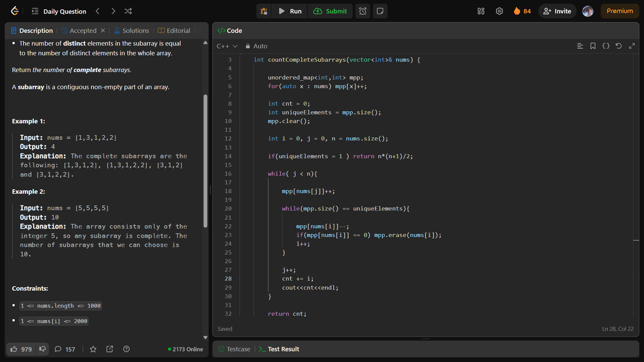This screenshot has width=644, height=362.
Task: Click the debugger bug icon
Action: coord(264,11)
